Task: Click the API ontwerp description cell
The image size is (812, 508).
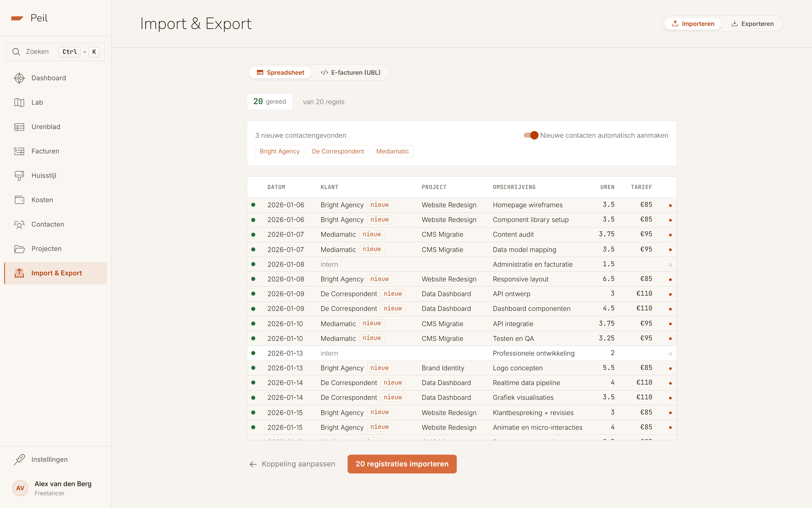Action: click(x=511, y=294)
